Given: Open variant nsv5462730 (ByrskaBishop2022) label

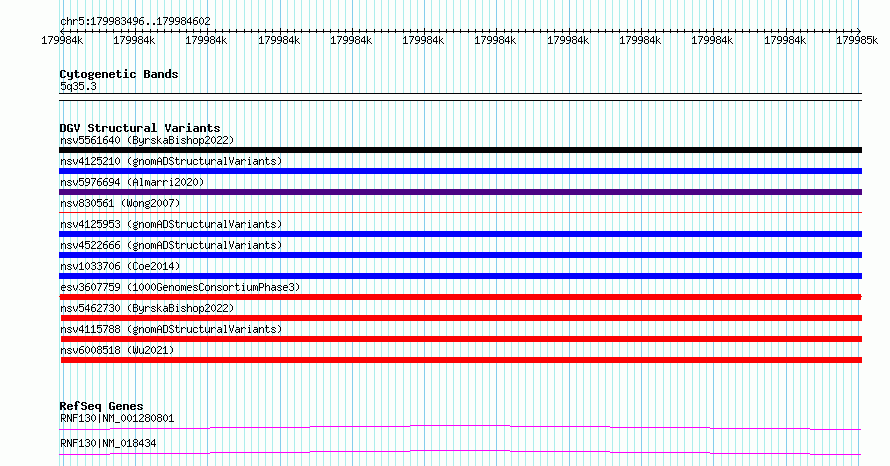Looking at the screenshot, I should [147, 308].
